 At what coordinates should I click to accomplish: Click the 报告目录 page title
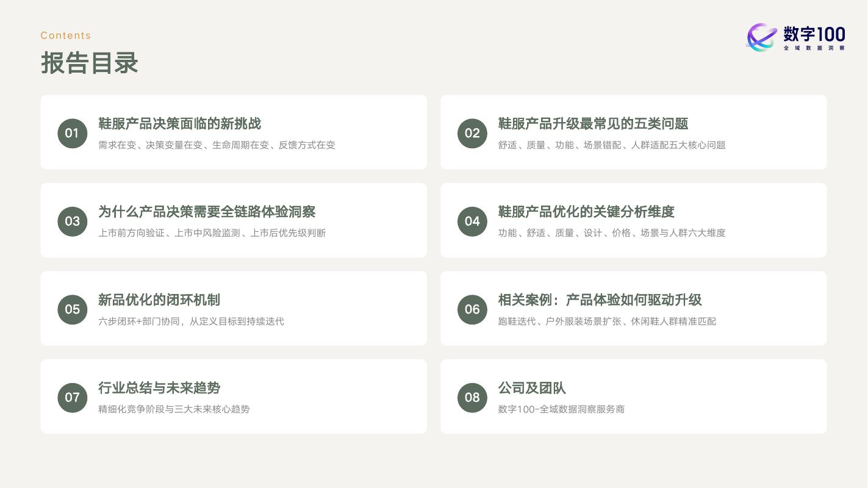pos(90,63)
